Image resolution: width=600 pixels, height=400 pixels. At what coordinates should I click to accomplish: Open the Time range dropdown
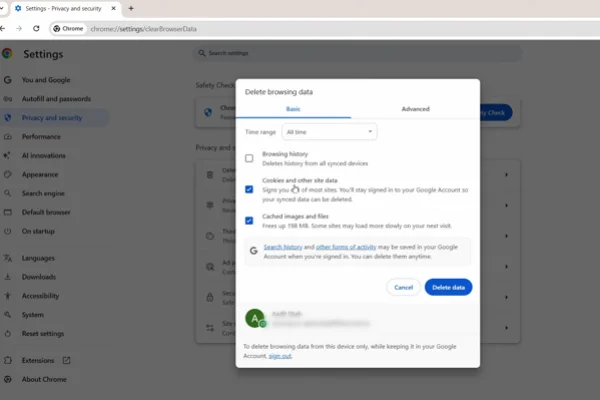329,132
